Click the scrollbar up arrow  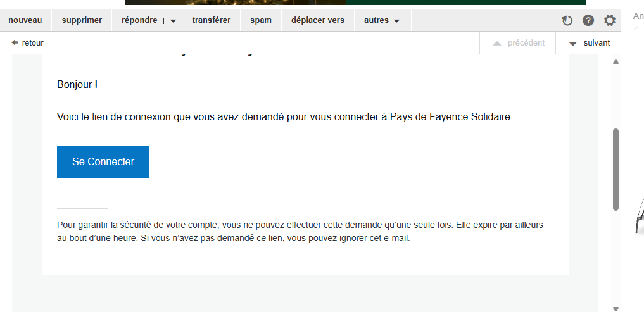pyautogui.click(x=616, y=62)
